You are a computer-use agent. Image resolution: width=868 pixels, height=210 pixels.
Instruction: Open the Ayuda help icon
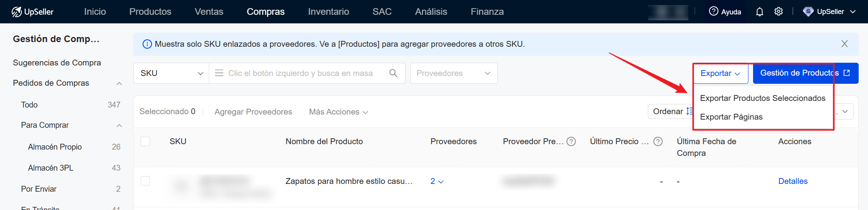(713, 11)
